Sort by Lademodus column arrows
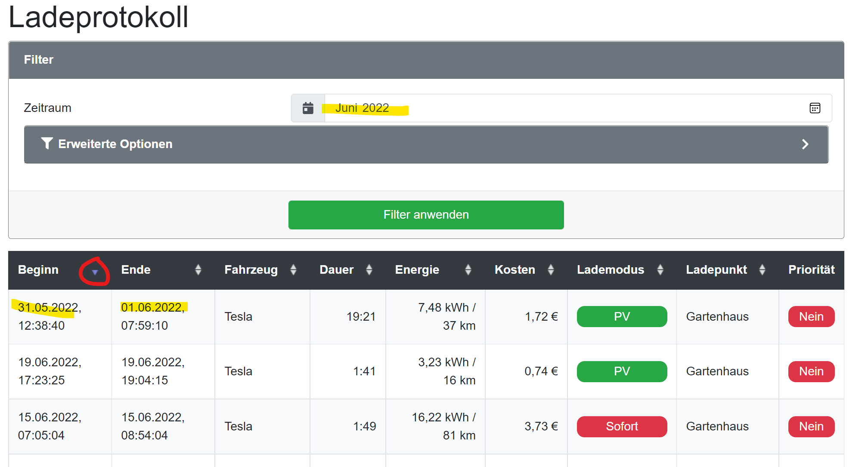The image size is (868, 467). point(660,270)
